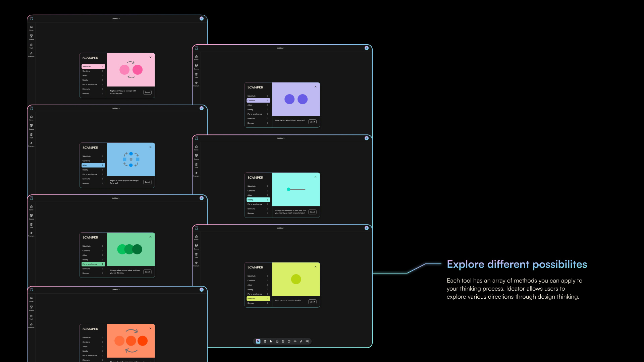Select the cursor pointer tool in bottom toolbar

[258, 341]
